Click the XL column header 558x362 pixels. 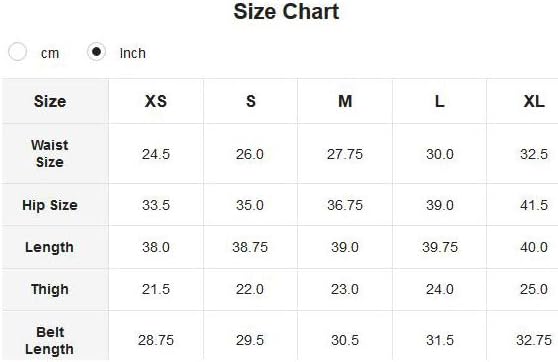(534, 101)
